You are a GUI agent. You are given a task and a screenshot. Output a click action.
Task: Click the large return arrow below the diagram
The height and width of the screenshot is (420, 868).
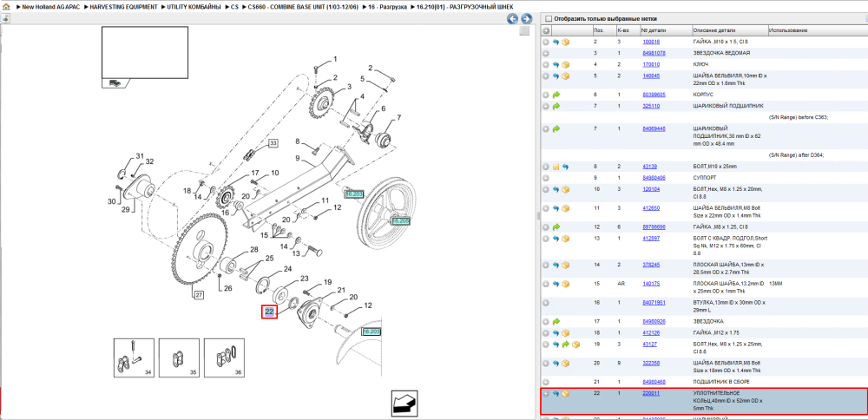[404, 404]
